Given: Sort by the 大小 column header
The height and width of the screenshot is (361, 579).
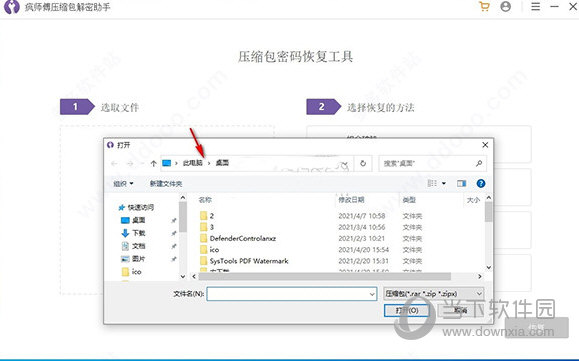Looking at the screenshot, I should tap(473, 200).
